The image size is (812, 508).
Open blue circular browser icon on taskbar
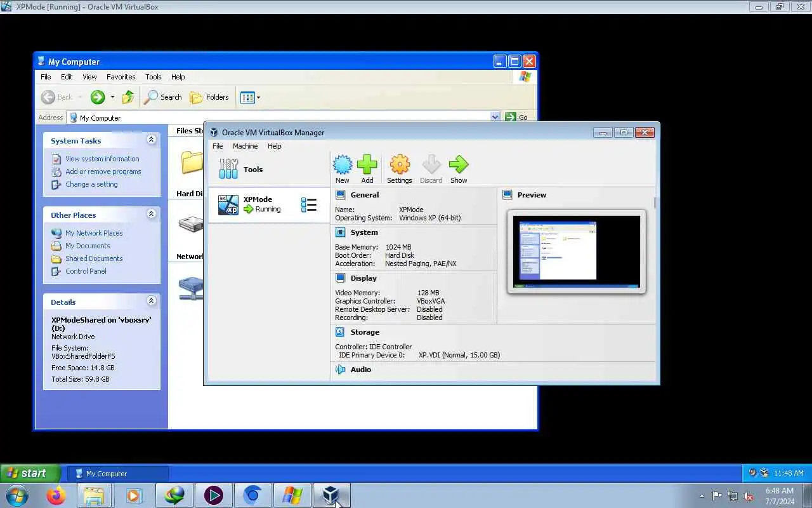[252, 495]
